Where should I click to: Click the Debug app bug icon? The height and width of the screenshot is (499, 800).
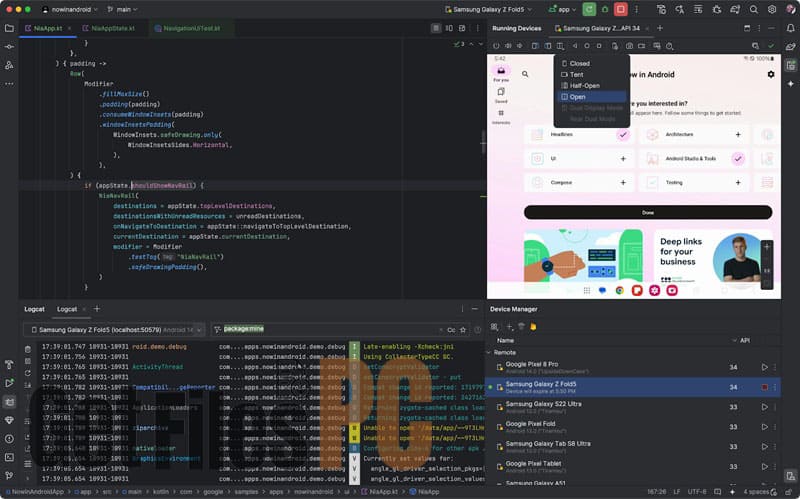click(x=605, y=9)
